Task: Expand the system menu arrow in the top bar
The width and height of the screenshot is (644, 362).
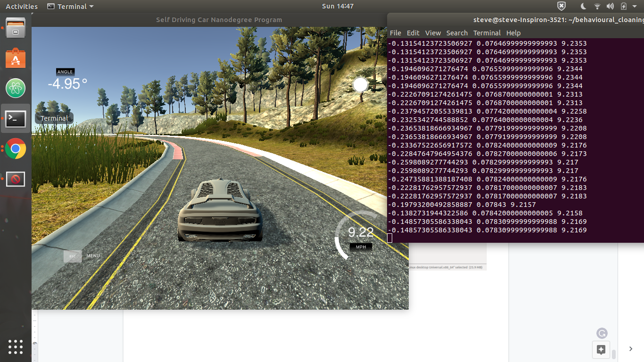Action: [x=636, y=7]
